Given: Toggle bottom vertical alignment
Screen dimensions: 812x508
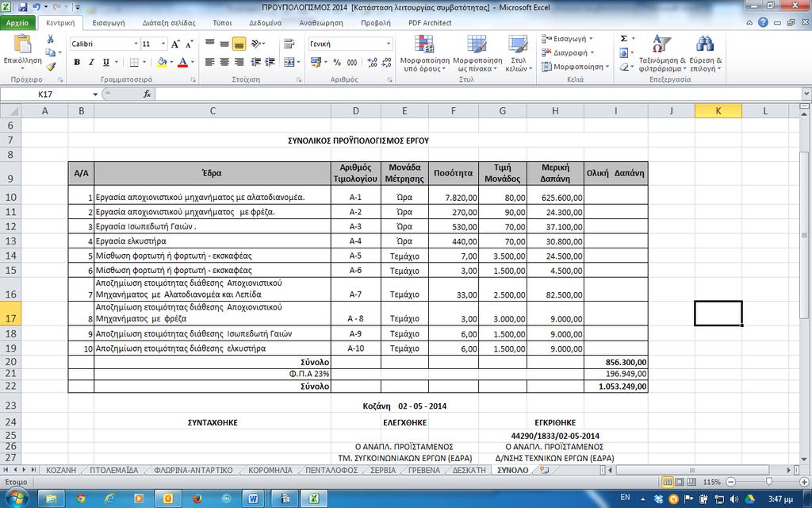Looking at the screenshot, I should coord(239,44).
